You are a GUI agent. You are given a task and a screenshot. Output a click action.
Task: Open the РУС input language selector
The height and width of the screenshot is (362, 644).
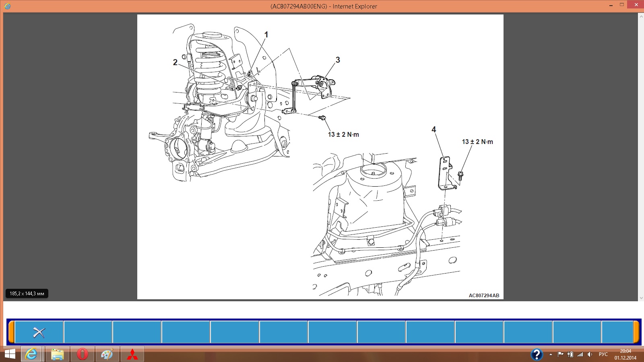click(x=603, y=354)
